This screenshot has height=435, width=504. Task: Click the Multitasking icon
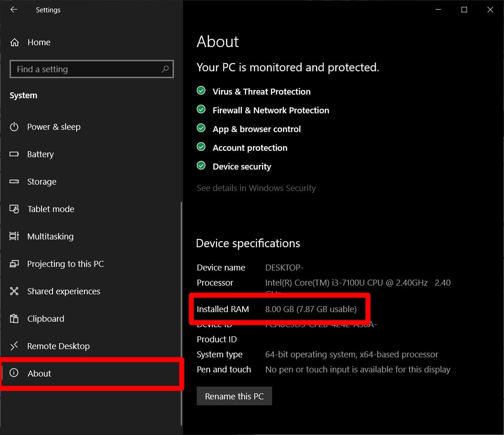(x=14, y=237)
